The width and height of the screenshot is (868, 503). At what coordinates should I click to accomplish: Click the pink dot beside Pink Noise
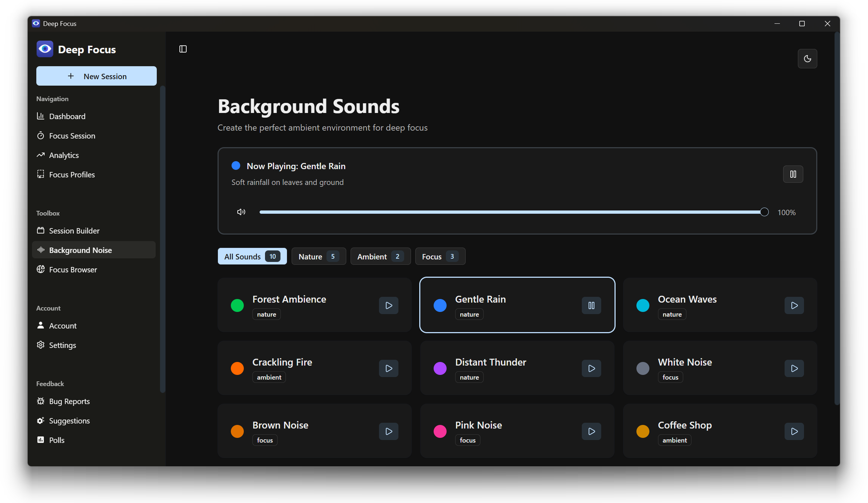point(440,431)
